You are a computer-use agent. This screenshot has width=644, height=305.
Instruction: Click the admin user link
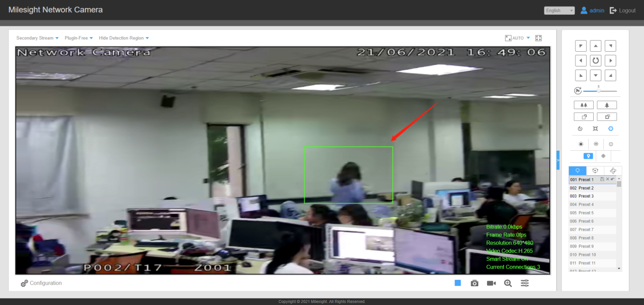coord(593,10)
